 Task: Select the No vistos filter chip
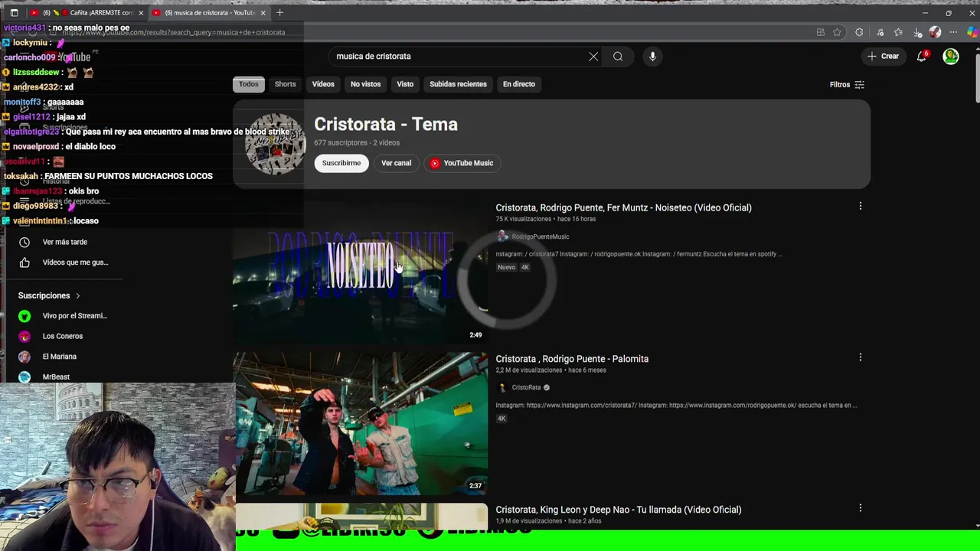click(x=365, y=84)
